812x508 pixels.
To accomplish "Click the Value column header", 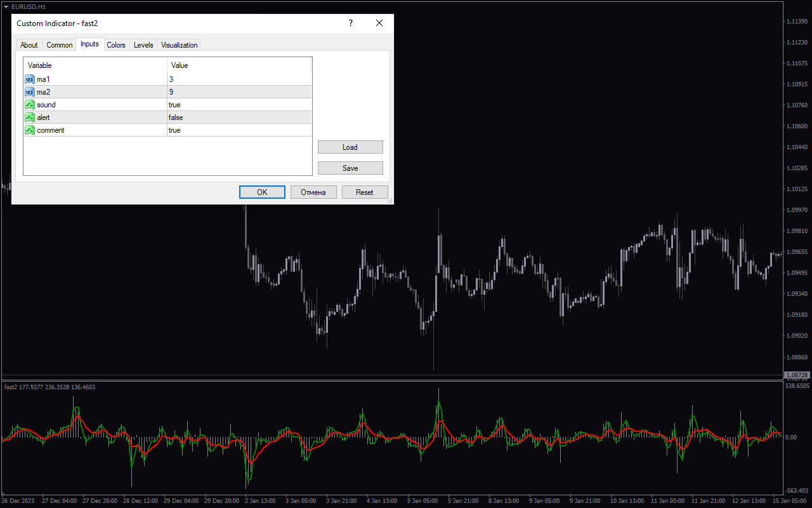I will coord(240,65).
